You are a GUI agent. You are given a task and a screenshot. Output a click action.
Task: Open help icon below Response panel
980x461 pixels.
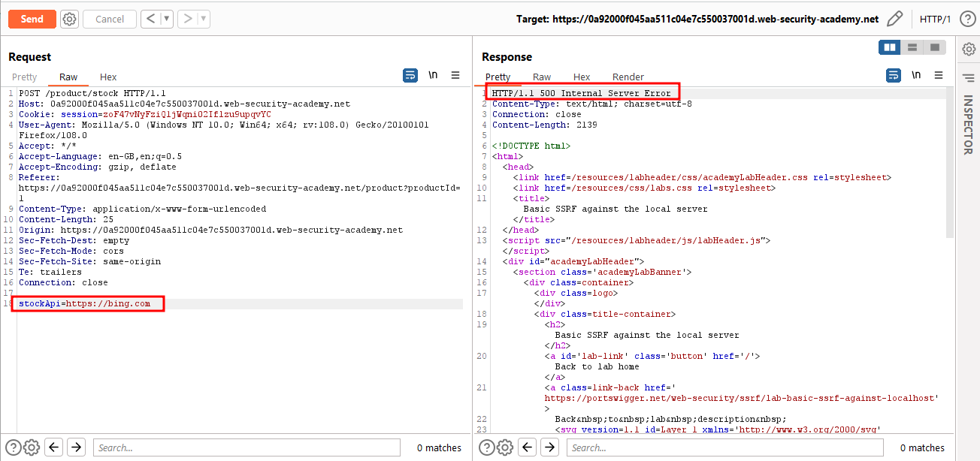pos(486,447)
